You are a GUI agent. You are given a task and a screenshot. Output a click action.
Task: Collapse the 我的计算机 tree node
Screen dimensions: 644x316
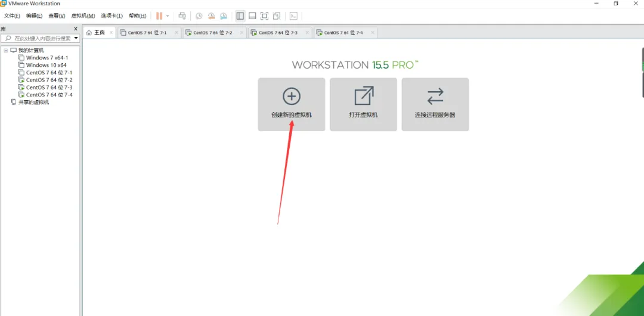pyautogui.click(x=6, y=51)
